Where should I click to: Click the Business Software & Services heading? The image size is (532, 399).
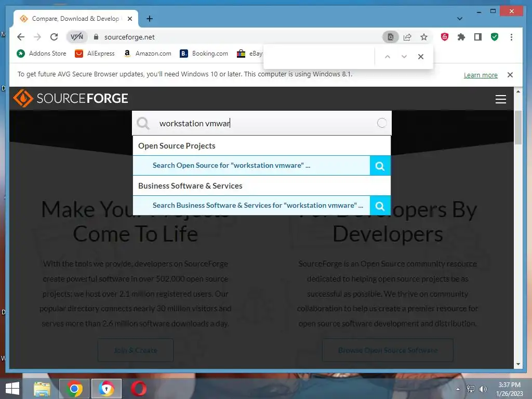pyautogui.click(x=190, y=186)
